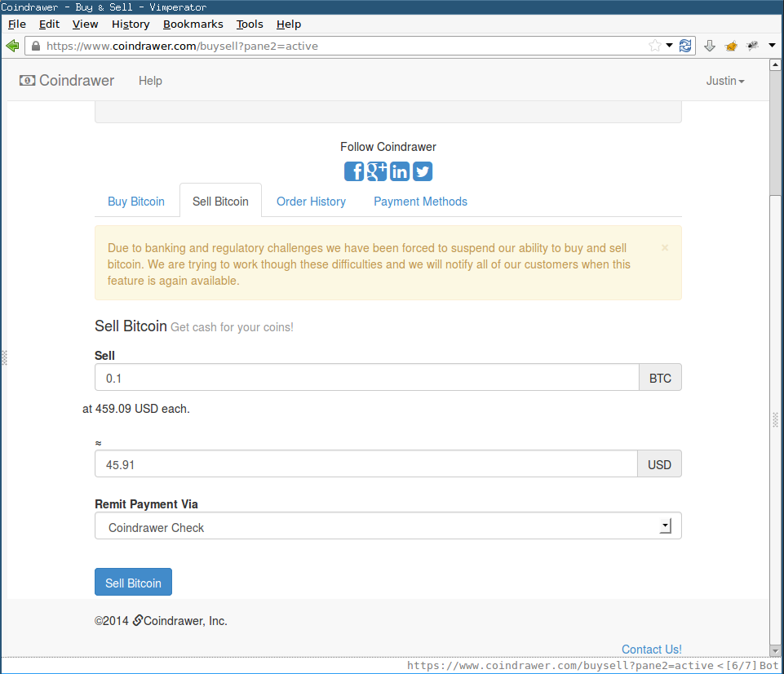The image size is (784, 674).
Task: Click the Coindrawer cash logo icon
Action: coord(27,81)
